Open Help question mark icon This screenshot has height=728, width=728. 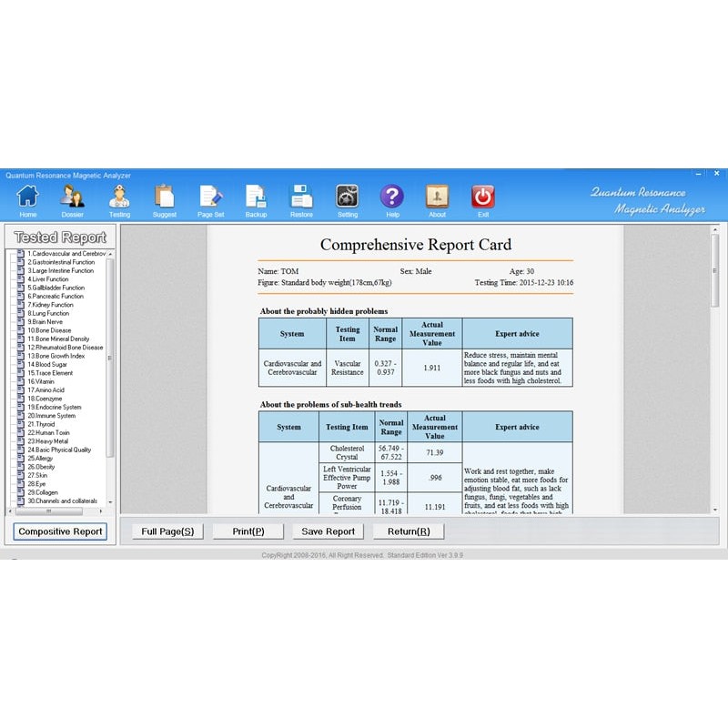tap(392, 197)
